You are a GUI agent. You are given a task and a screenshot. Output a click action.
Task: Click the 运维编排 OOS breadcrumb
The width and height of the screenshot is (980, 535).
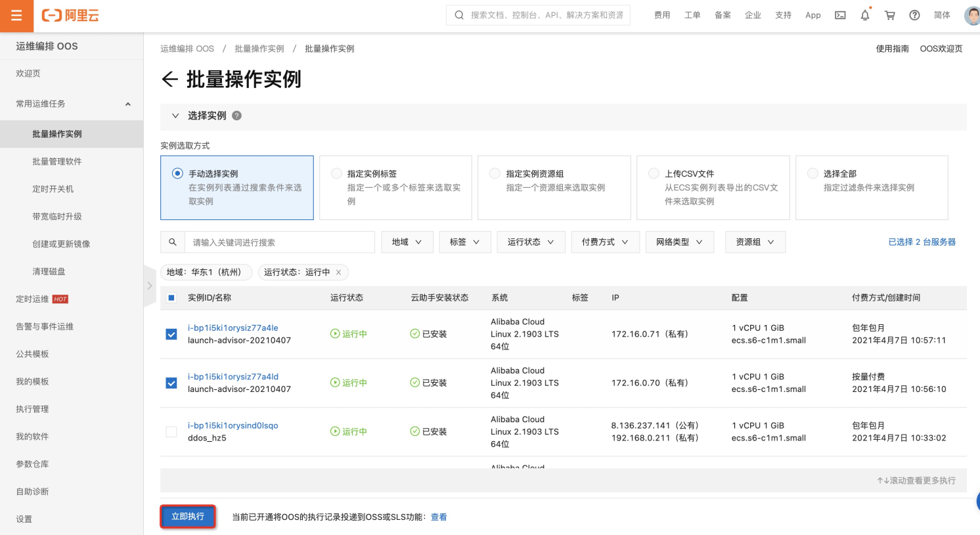[187, 49]
